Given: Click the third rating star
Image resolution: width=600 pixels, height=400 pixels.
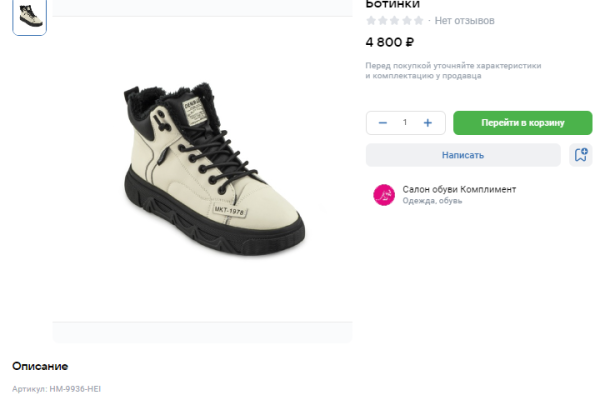Looking at the screenshot, I should [x=395, y=21].
